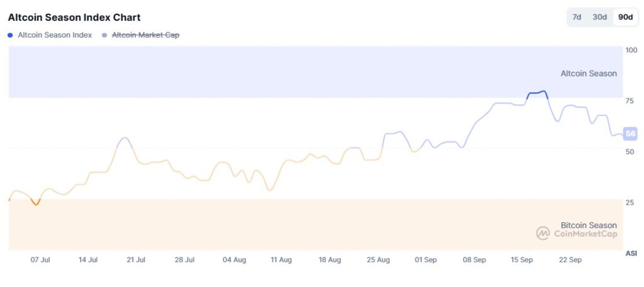Click the 11 Aug date marker
The width and height of the screenshot is (644, 287).
tap(281, 259)
